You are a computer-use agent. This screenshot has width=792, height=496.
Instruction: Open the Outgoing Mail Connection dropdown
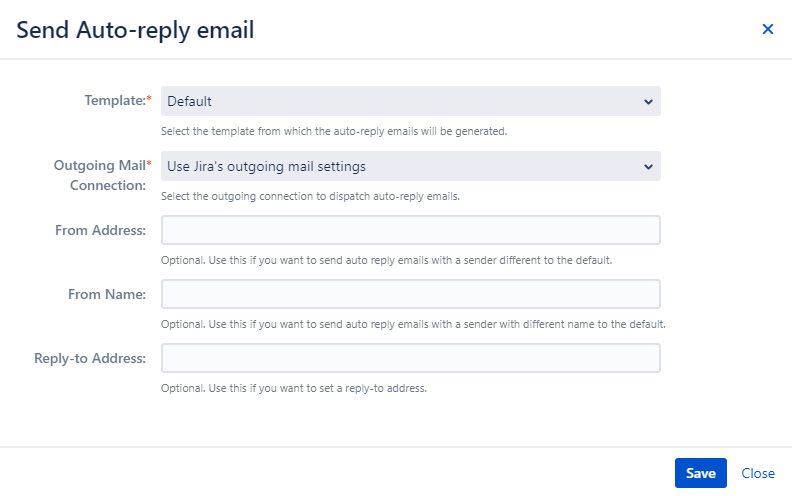410,166
